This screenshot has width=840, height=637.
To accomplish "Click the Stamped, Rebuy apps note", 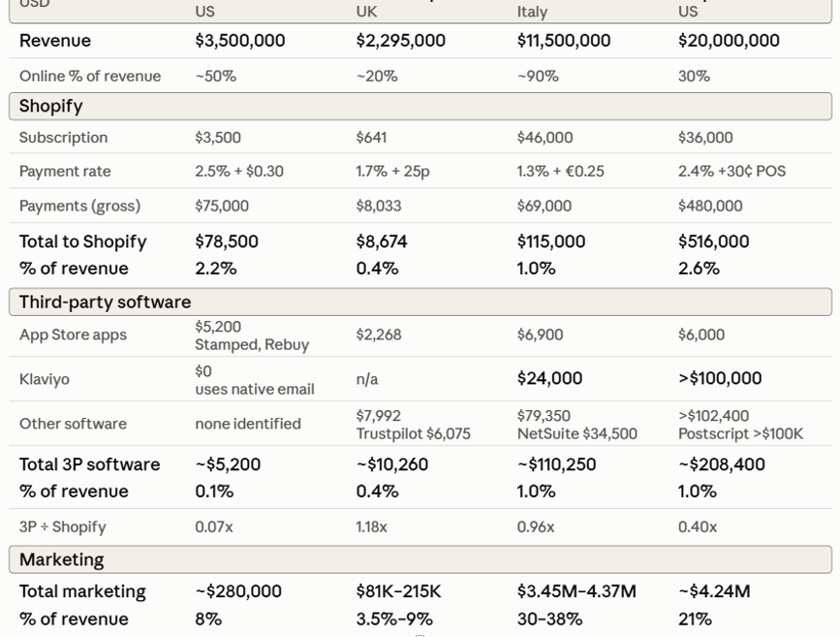I will [252, 345].
